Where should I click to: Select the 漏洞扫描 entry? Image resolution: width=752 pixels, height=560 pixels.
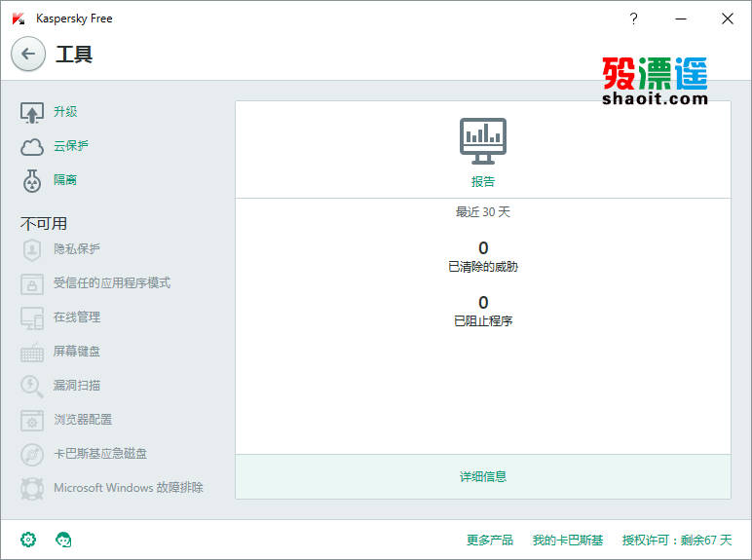coord(77,386)
